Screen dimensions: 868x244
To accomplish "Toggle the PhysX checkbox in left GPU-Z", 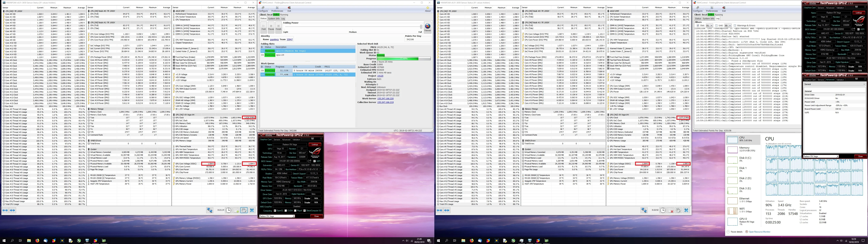I will [296, 211].
